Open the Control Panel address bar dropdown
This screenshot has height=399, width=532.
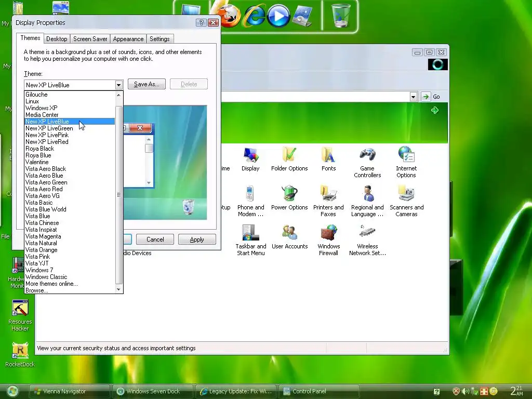click(413, 97)
